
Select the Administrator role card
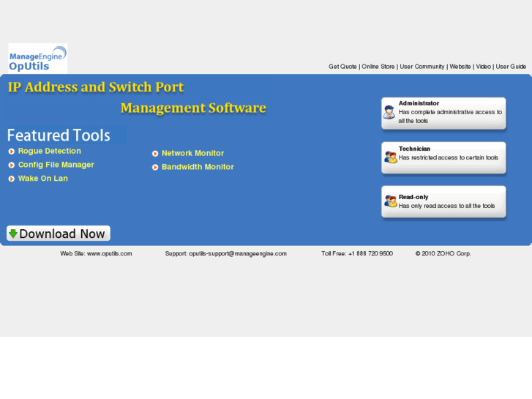443,113
